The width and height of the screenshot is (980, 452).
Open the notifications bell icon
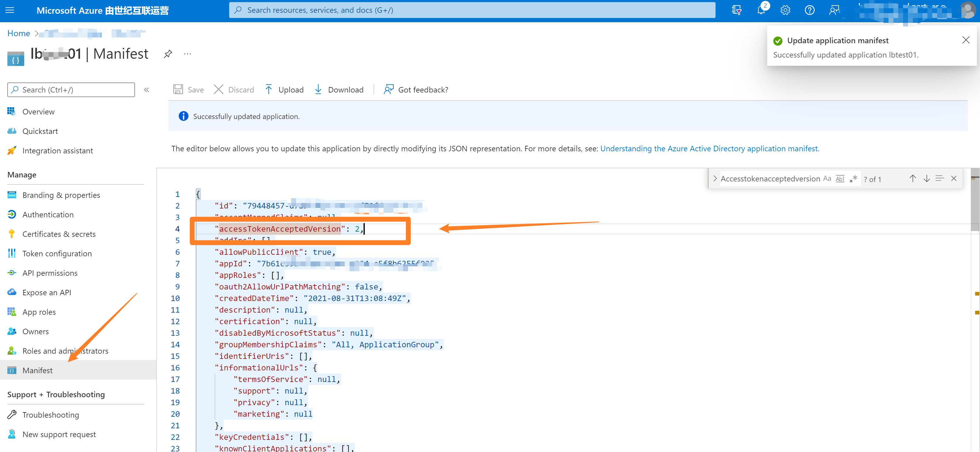pos(761,10)
